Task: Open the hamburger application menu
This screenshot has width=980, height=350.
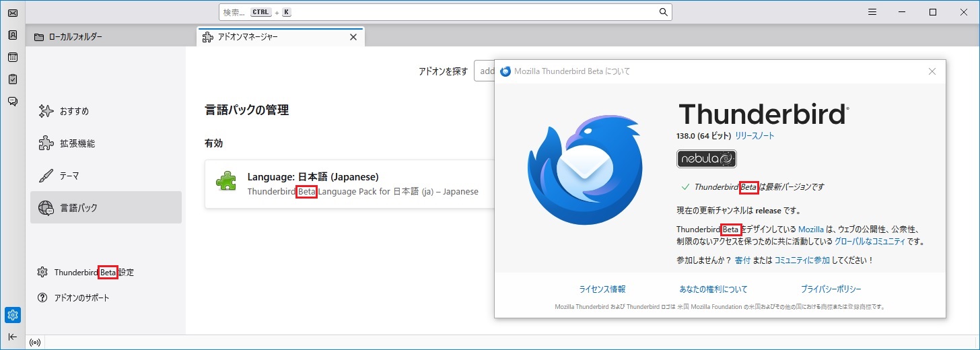Action: click(872, 12)
